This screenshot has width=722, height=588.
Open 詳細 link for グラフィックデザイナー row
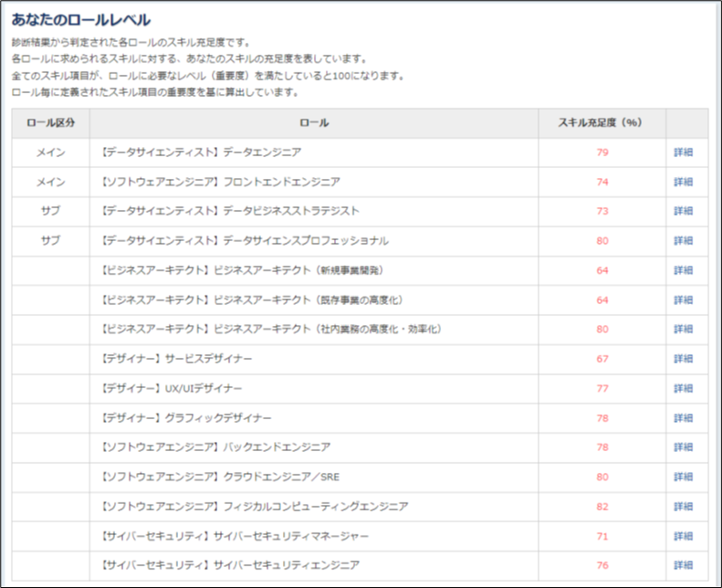click(684, 418)
